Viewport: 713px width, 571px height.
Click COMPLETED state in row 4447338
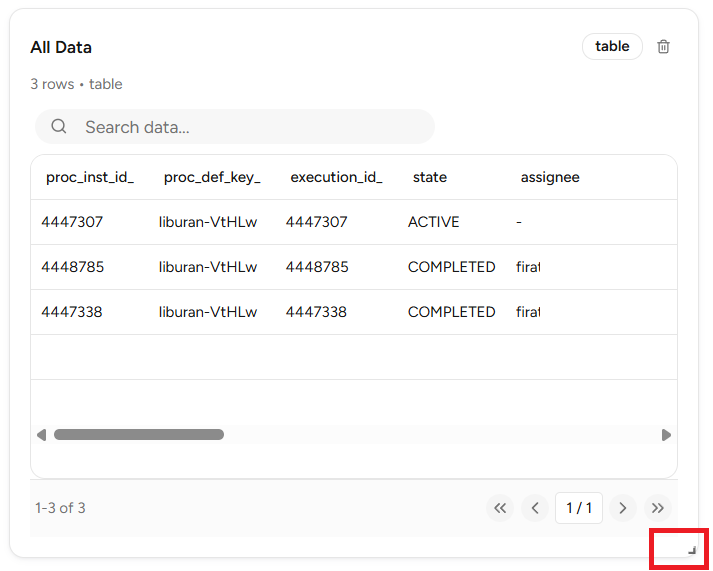click(x=452, y=312)
